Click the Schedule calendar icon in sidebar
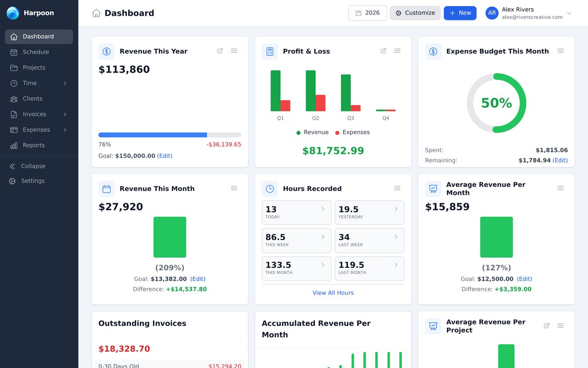This screenshot has width=588, height=368. click(14, 52)
